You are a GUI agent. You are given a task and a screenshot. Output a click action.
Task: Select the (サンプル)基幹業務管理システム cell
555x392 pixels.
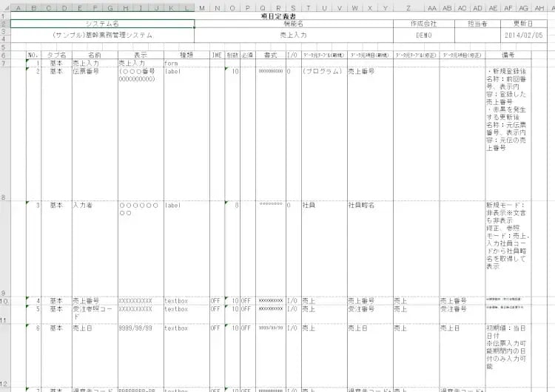tap(102, 35)
